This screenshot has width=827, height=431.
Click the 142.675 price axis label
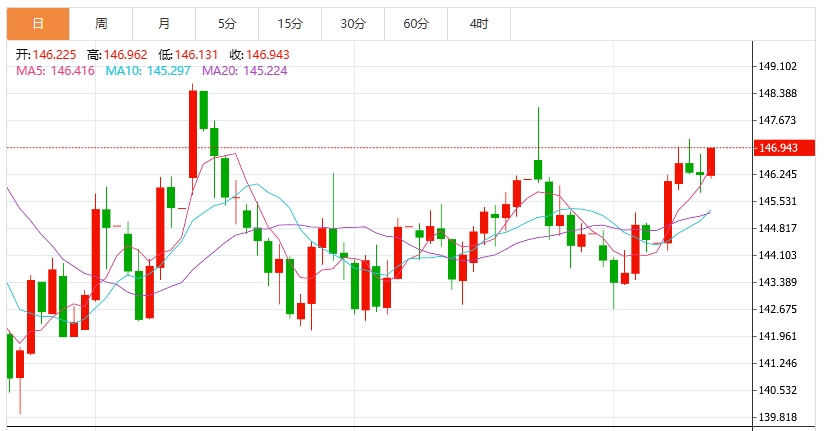(777, 309)
